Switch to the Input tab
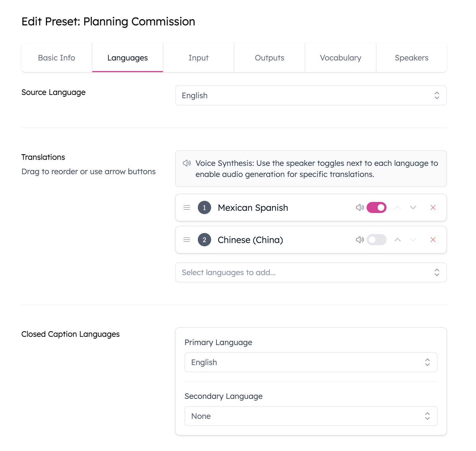476x451 pixels. [198, 58]
